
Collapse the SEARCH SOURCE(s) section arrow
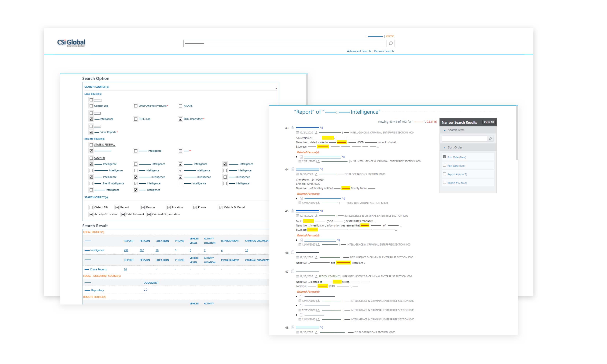coord(276,88)
